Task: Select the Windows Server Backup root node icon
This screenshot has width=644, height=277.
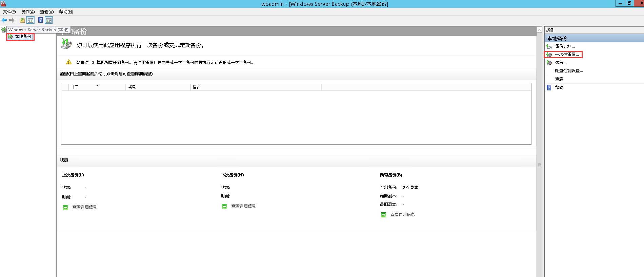Action: point(4,30)
